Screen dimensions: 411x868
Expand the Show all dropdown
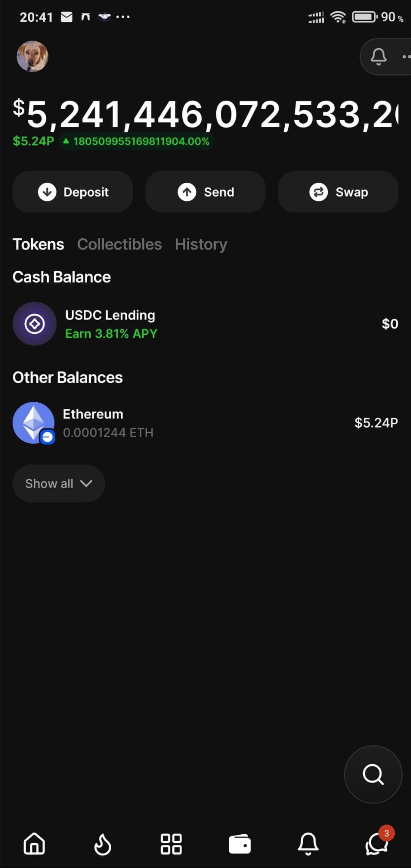pos(59,483)
